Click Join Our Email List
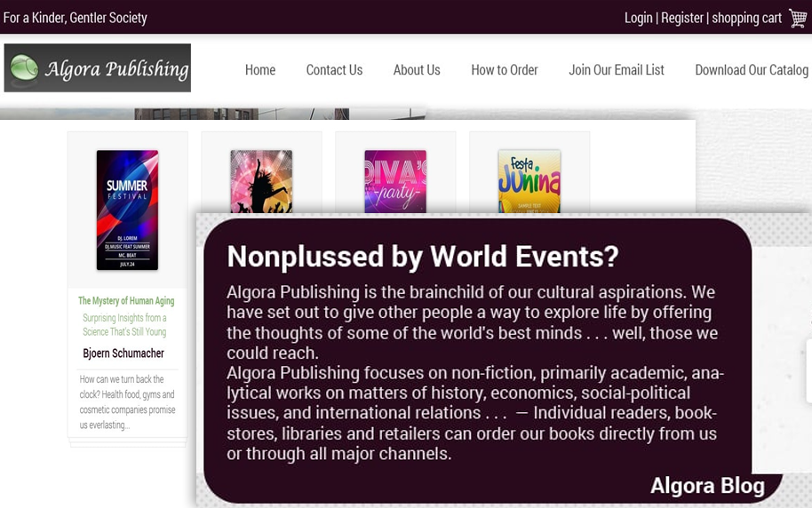This screenshot has width=812, height=508. pyautogui.click(x=617, y=70)
